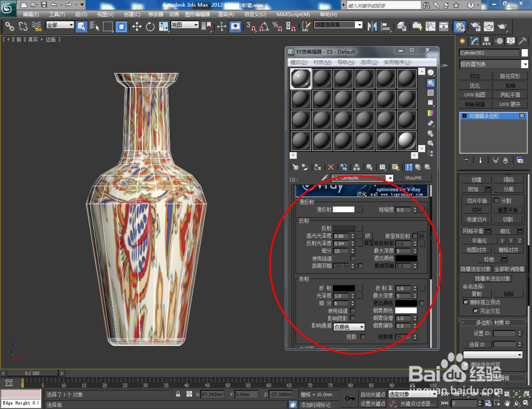
Task: Toggle 3D Snaps icon
Action: click(251, 27)
